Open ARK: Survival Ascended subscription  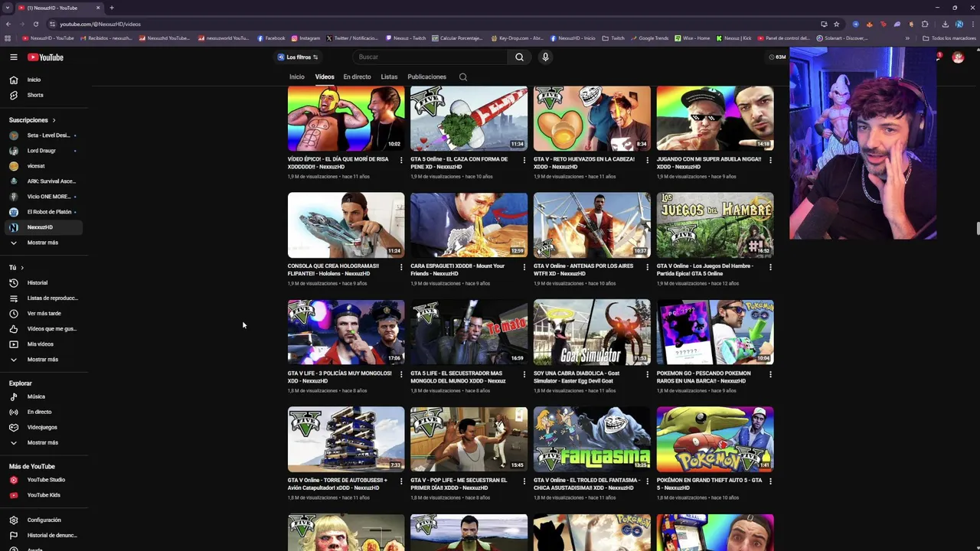(44, 181)
